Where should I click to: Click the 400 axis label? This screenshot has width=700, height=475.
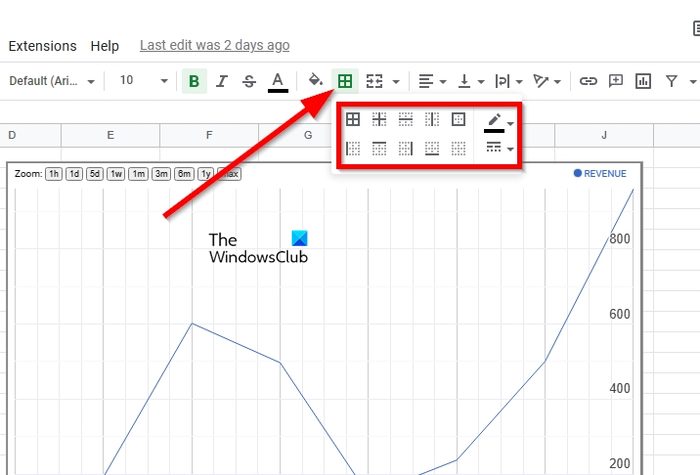tap(620, 388)
